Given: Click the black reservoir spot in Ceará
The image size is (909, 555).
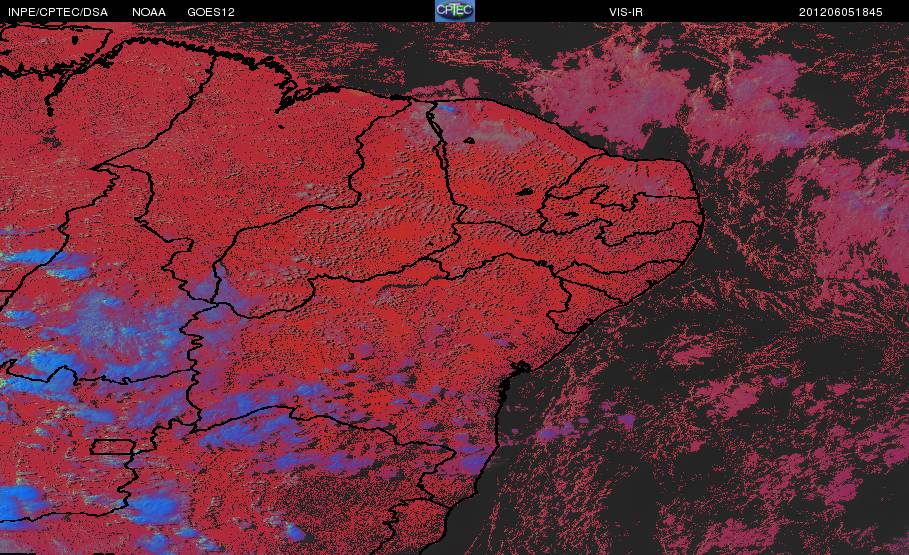Looking at the screenshot, I should (x=524, y=191).
